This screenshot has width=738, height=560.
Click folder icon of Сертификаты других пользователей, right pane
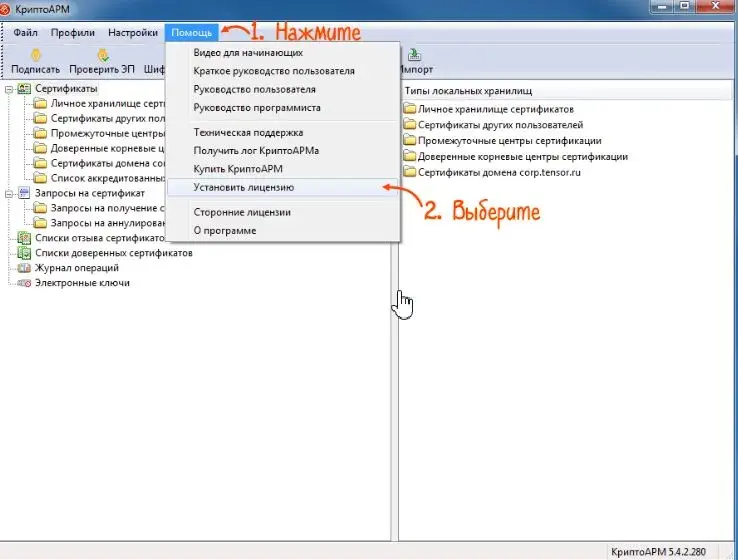coord(410,125)
